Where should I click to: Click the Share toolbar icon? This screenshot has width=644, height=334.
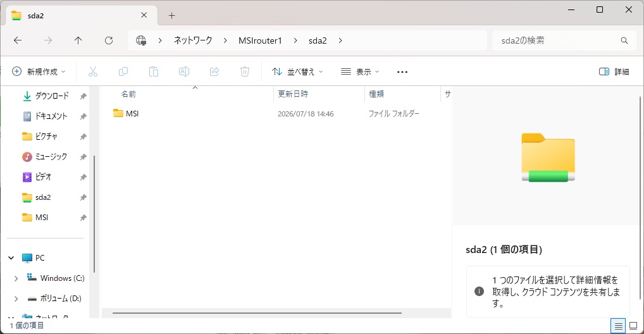pos(214,71)
